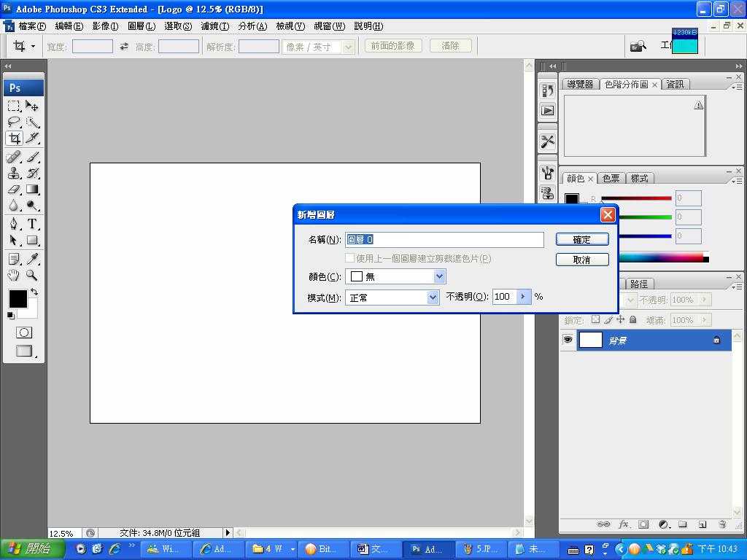747x560 pixels.
Task: Select the Crop tool in toolbox
Action: point(14,139)
